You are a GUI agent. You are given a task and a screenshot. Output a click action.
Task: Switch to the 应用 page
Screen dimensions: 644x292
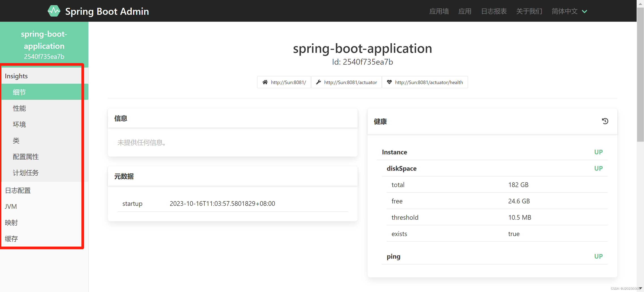(465, 11)
